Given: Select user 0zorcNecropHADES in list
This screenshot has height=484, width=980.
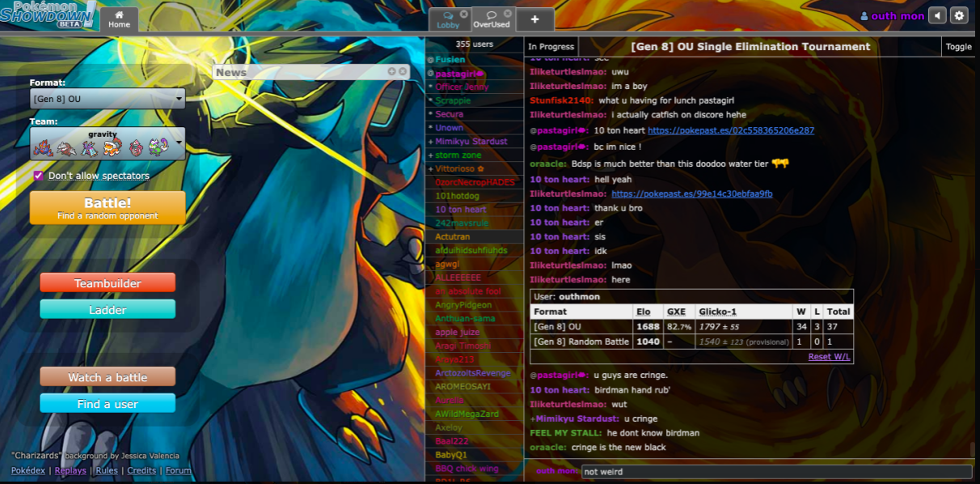Looking at the screenshot, I should [x=475, y=182].
